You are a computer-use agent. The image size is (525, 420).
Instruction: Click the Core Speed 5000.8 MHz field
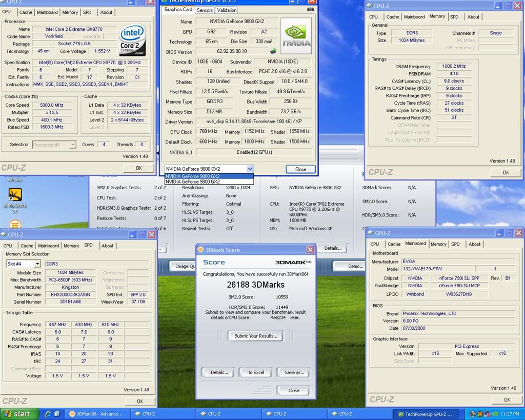[52, 105]
